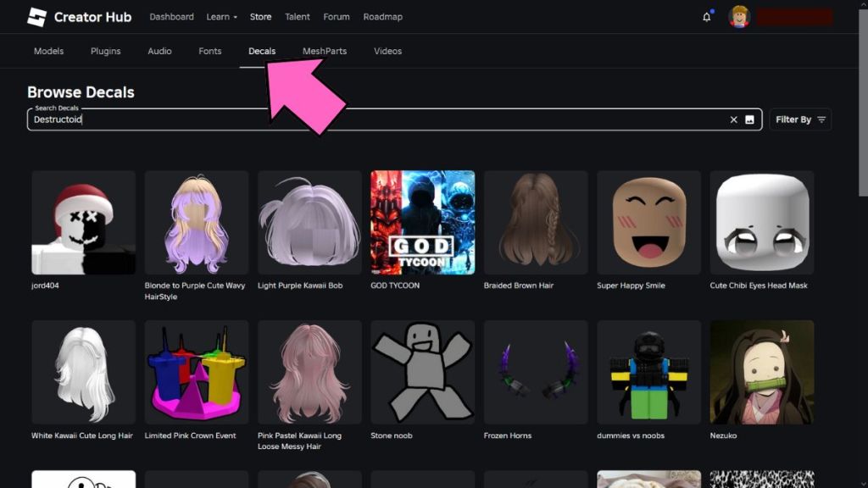Click Dashboard in the top navigation
Image resolution: width=868 pixels, height=488 pixels.
(171, 16)
